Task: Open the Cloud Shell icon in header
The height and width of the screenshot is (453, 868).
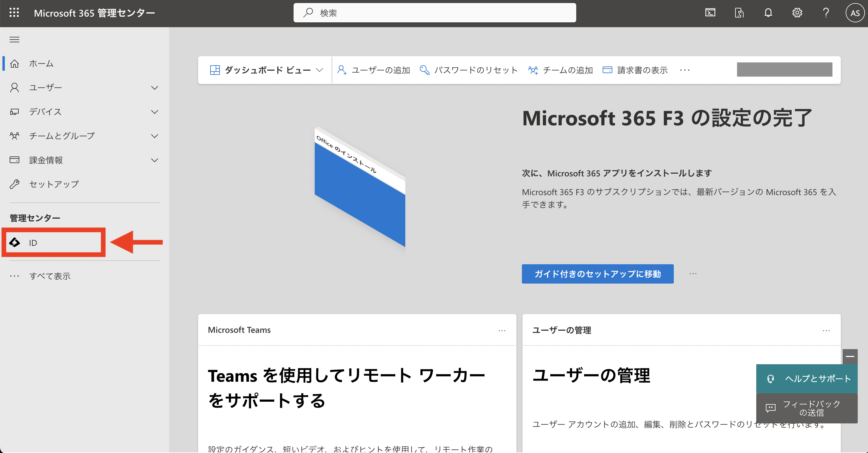Action: [x=710, y=13]
